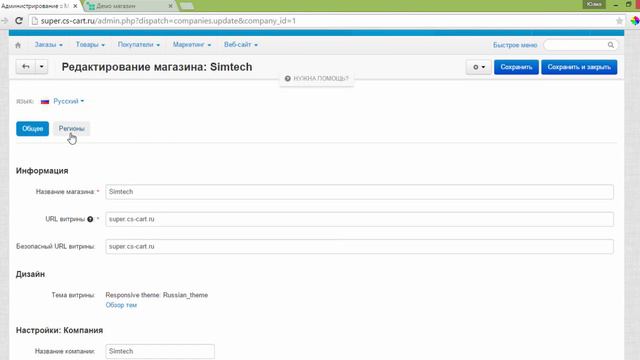Click the Настройки: Компания heading
The height and width of the screenshot is (360, 640).
(x=60, y=330)
